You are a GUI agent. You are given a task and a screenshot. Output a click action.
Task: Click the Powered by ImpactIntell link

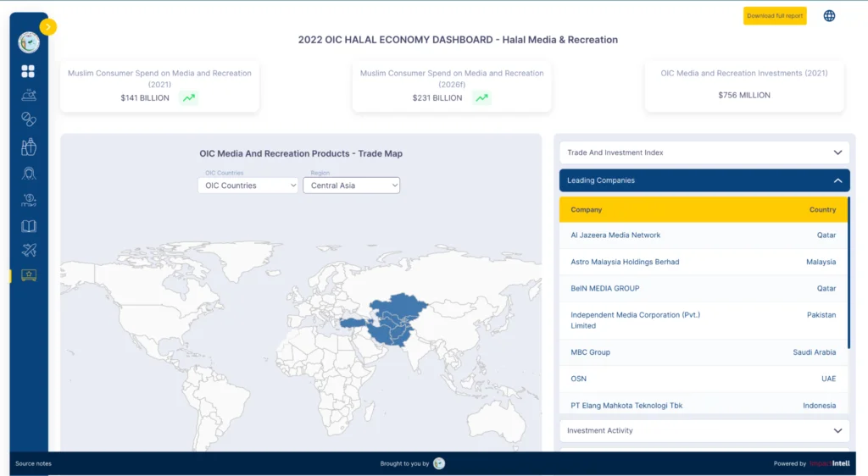[x=811, y=464]
